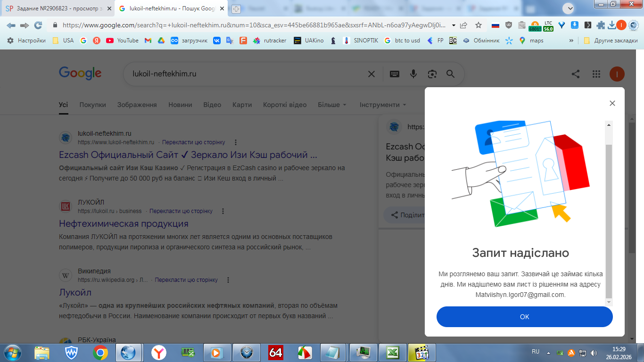Open more options for the ЛУКОЙЛ result
644x362 pixels.
pyautogui.click(x=223, y=211)
